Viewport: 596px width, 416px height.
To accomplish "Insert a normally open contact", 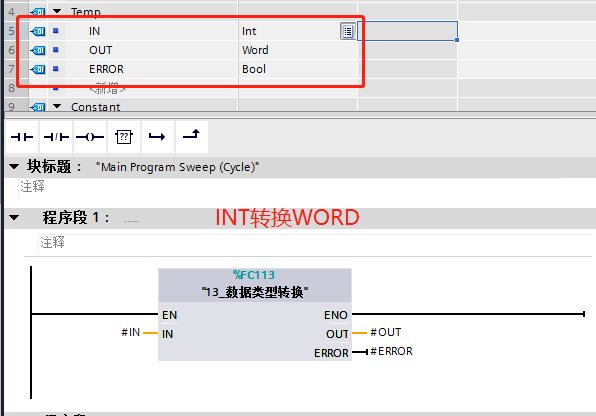I will click(x=22, y=137).
